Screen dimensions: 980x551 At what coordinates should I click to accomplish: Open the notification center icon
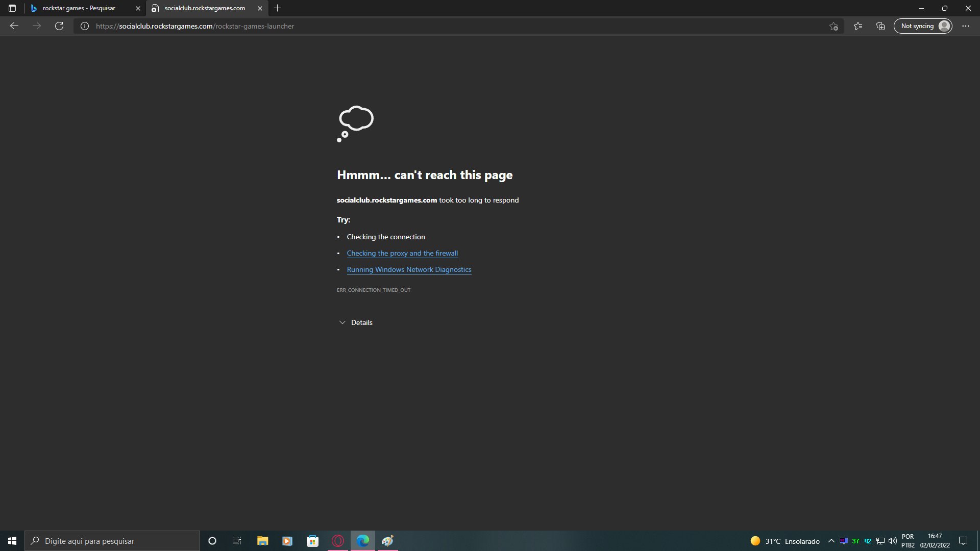point(963,541)
